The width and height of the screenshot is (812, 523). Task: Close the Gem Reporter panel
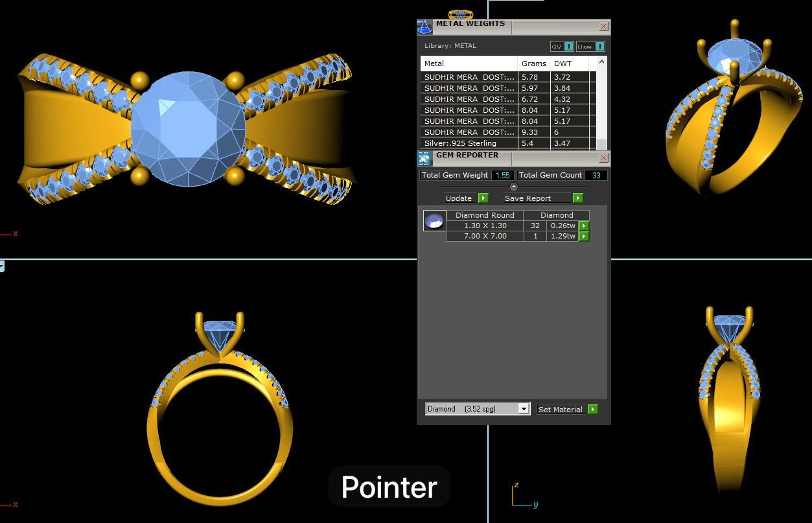click(603, 158)
